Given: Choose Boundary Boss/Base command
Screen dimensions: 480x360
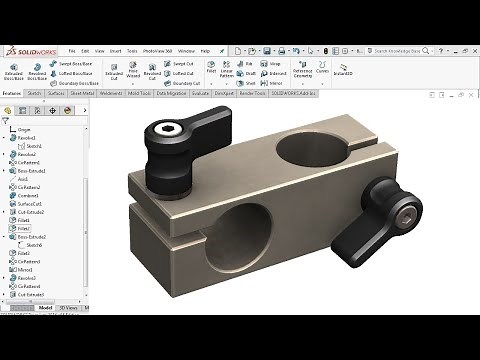Looking at the screenshot, I should pyautogui.click(x=75, y=83).
